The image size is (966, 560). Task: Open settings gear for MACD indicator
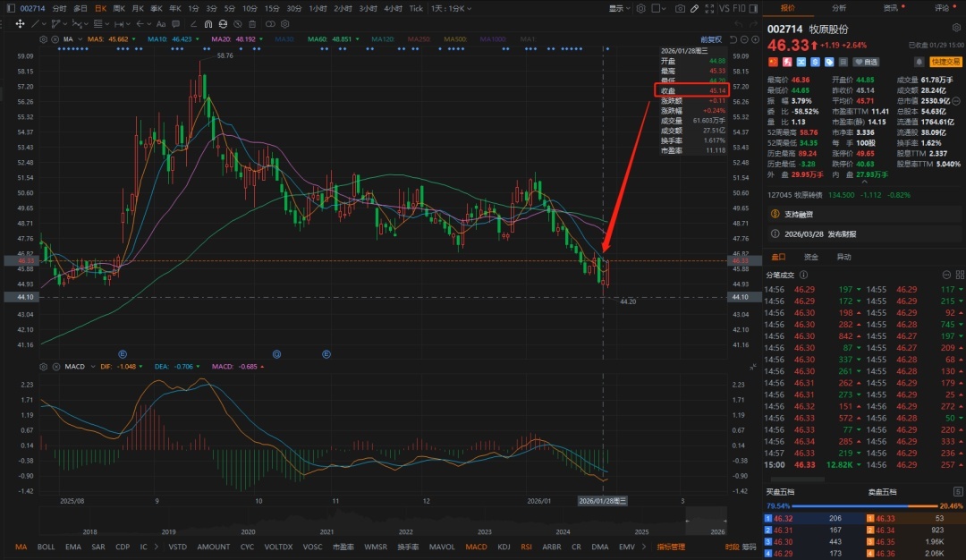click(x=45, y=367)
